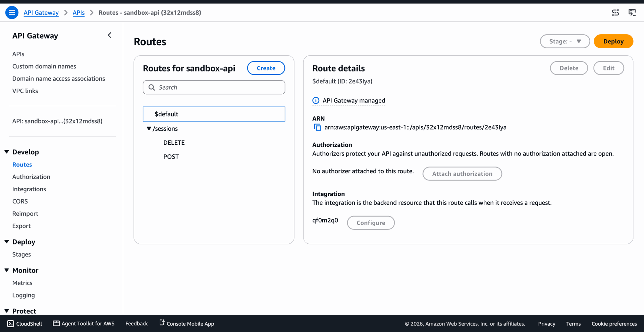Select the DELETE method under /sessions
This screenshot has height=332, width=644.
pos(174,143)
